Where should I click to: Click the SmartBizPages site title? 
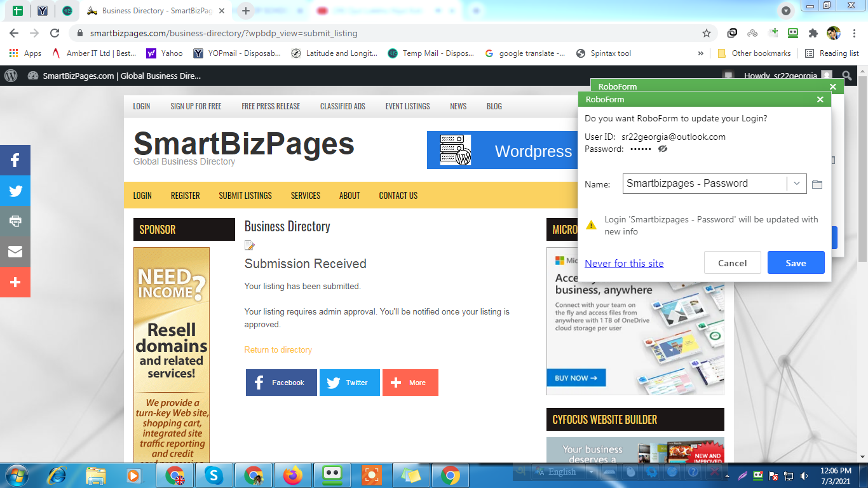pos(244,144)
